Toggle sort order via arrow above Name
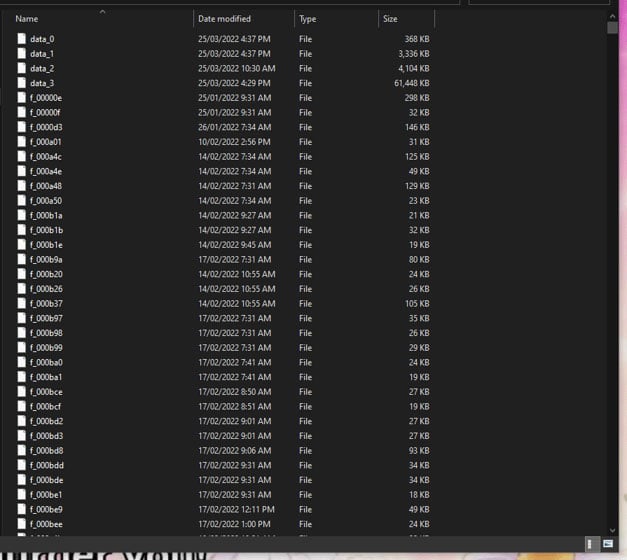Image resolution: width=627 pixels, height=560 pixels. tap(101, 12)
